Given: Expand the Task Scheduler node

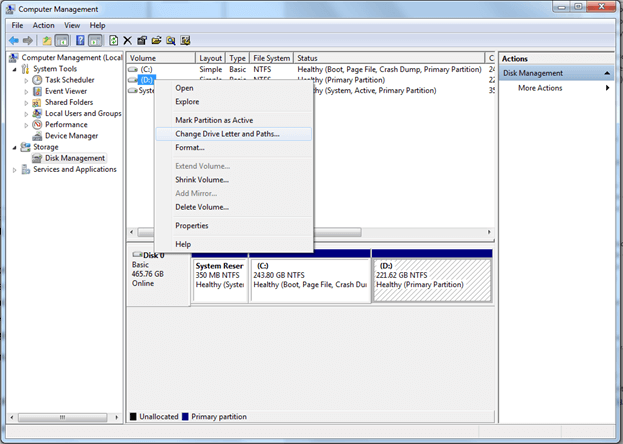Looking at the screenshot, I should pos(26,80).
